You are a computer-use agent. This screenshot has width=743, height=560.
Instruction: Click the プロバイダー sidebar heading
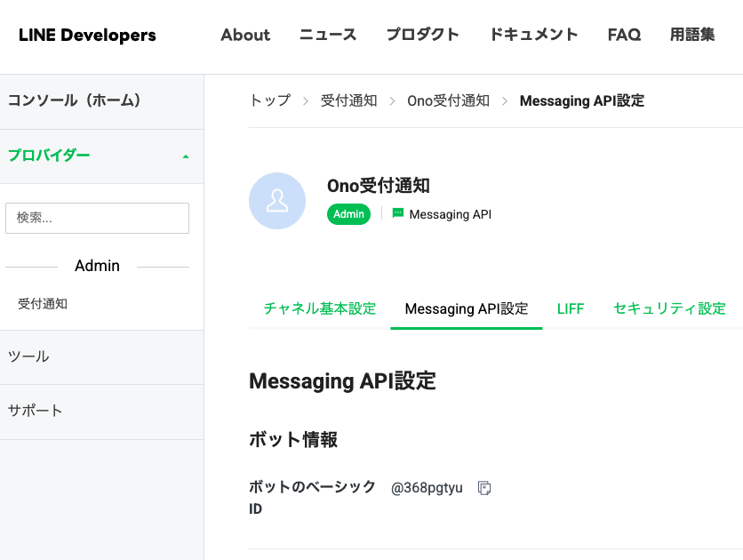click(x=49, y=156)
